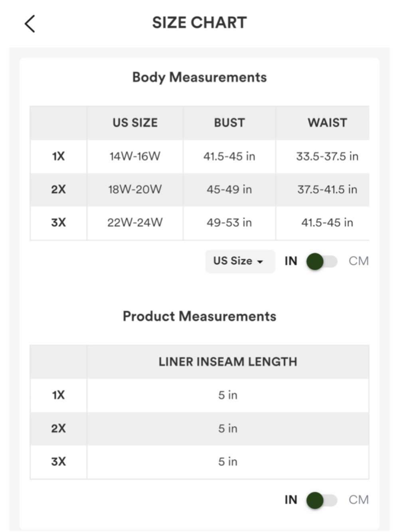Toggle Body Measurements IN/CM switch
The image size is (399, 532).
[322, 261]
